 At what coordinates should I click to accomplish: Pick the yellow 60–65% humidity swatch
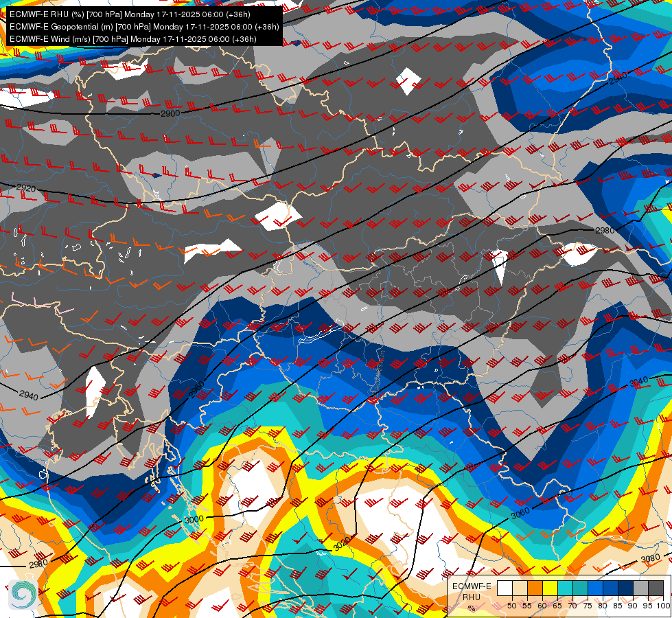pos(551,588)
